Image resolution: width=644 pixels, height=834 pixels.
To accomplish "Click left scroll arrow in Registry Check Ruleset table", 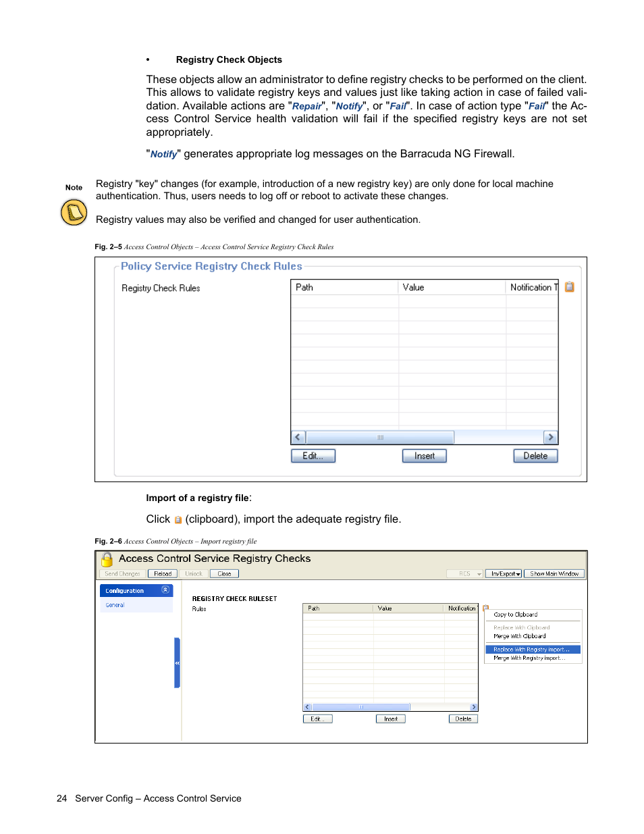I will click(307, 707).
